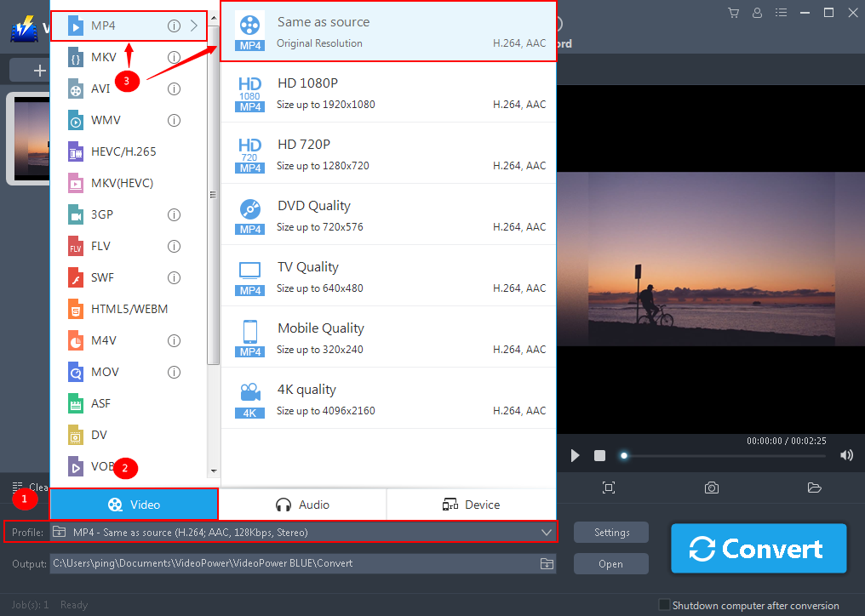Open the shopping cart store page
Image resolution: width=865 pixels, height=616 pixels.
(x=733, y=13)
